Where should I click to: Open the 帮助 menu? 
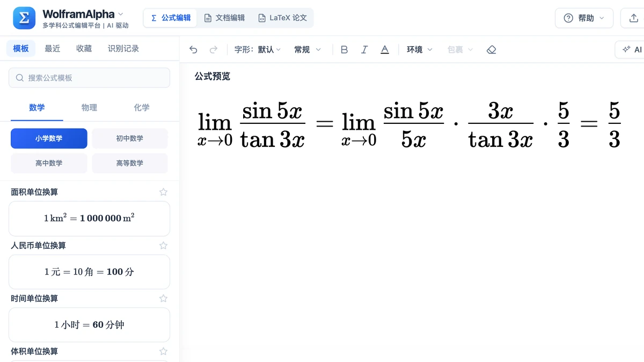(584, 18)
